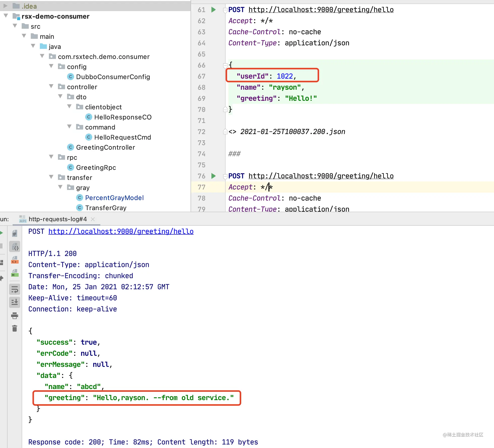Open the 2021-01-25T100037.200.json response file
This screenshot has width=494, height=448.
tap(293, 132)
